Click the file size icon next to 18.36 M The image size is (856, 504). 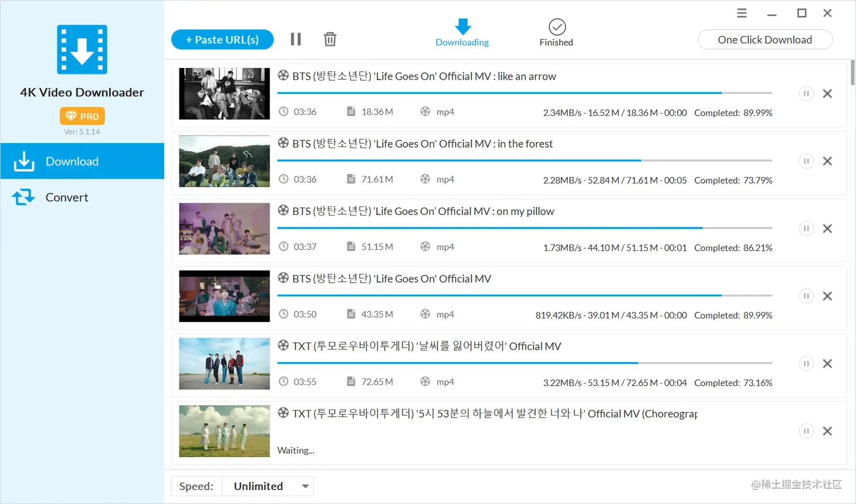[x=351, y=111]
